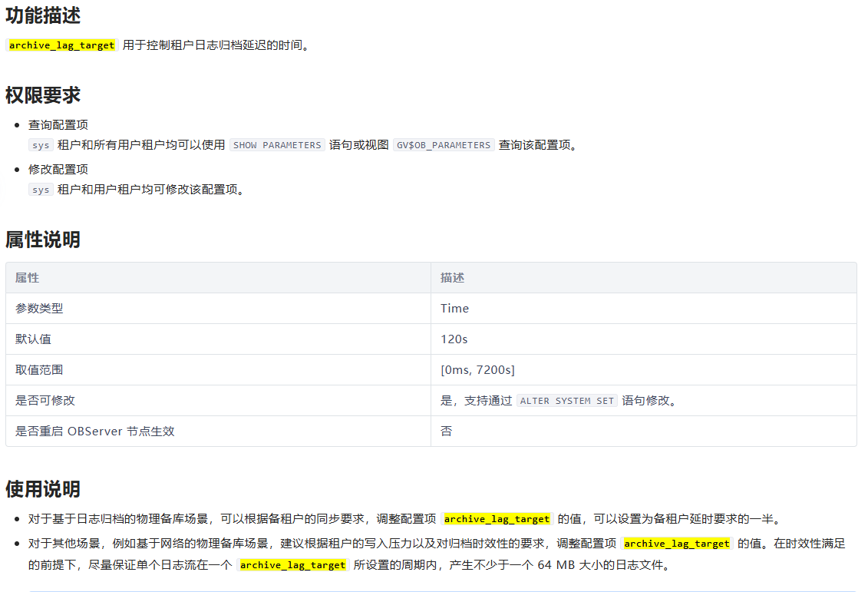Click sys code tag in 修改配置项

(x=41, y=190)
